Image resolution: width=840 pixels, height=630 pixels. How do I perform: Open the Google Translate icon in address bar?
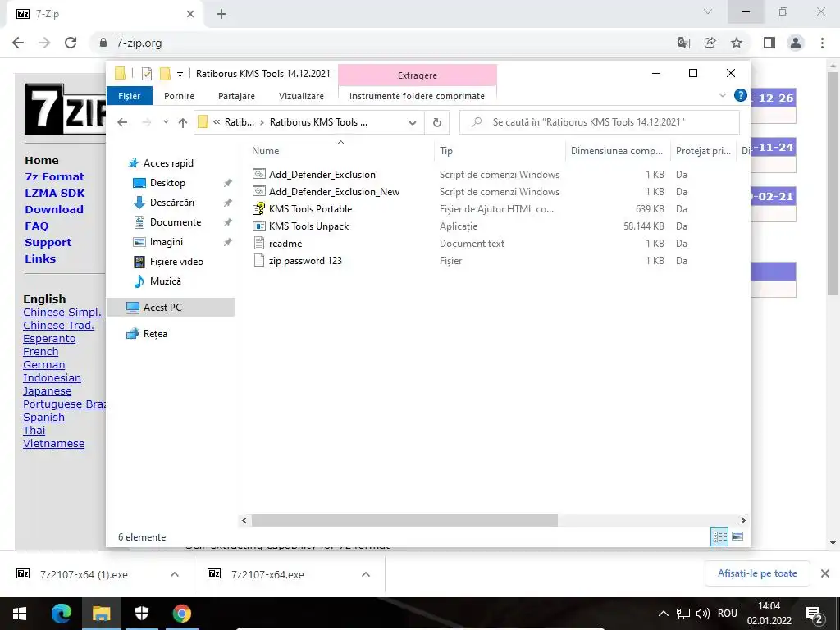coord(684,43)
